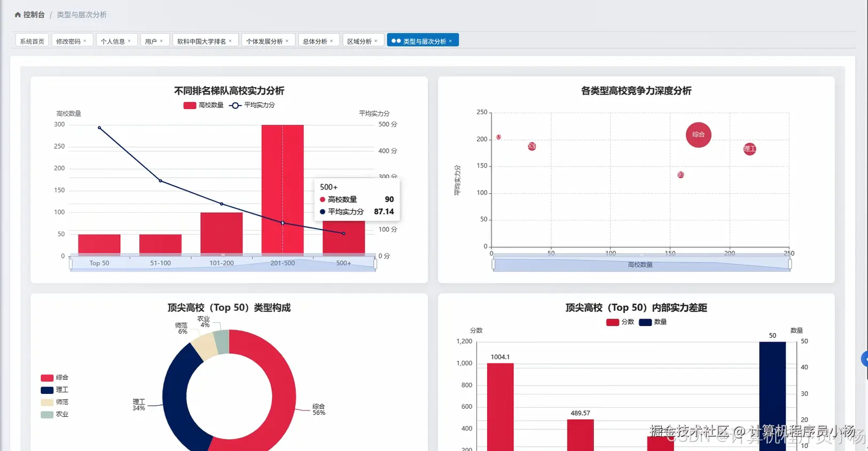Screen dimensions: 868x451
Task: Click the left scatter zoom slider handle
Action: (493, 264)
